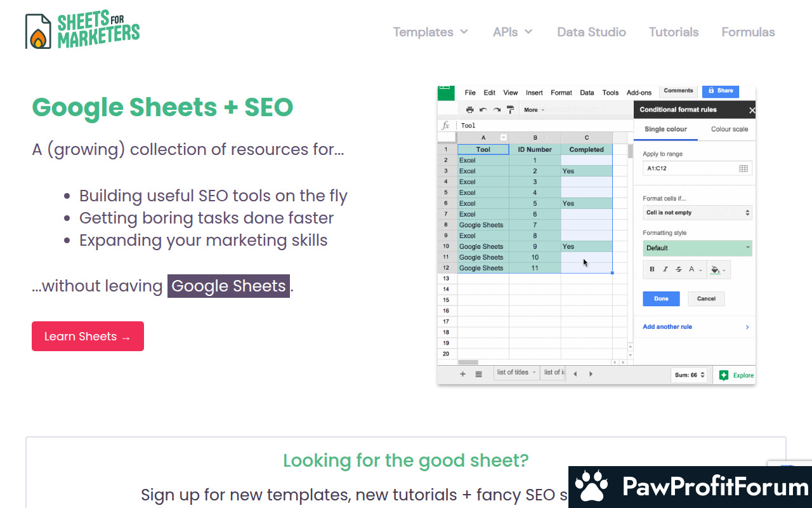Click the green Explore icon

[x=724, y=375]
